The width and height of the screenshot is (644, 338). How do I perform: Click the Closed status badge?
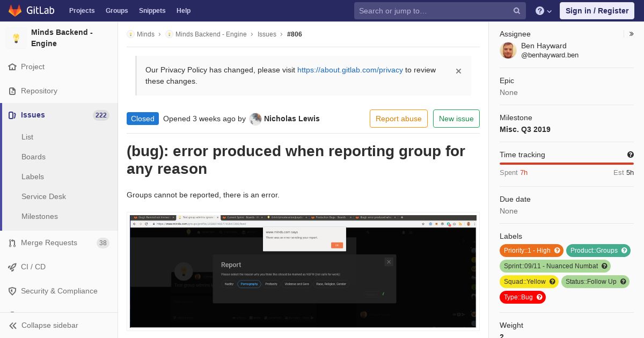click(143, 119)
